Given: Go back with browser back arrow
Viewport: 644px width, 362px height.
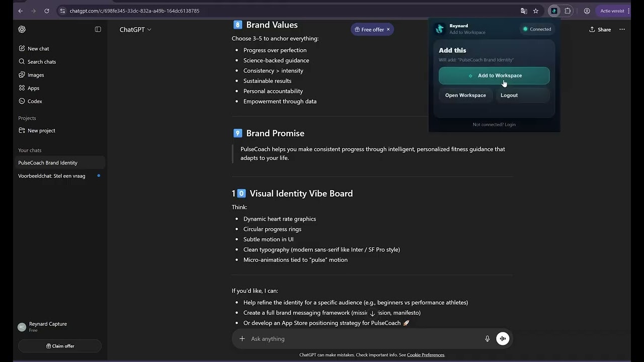Looking at the screenshot, I should (21, 11).
